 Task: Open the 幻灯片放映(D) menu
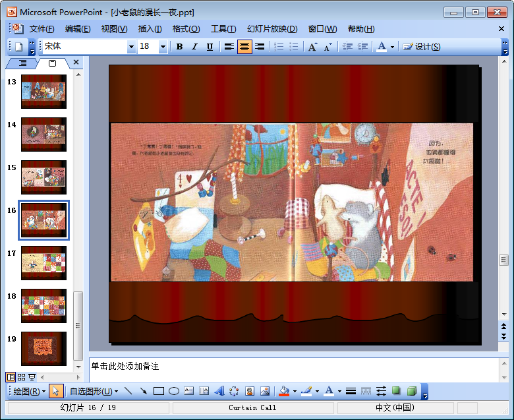click(x=272, y=29)
